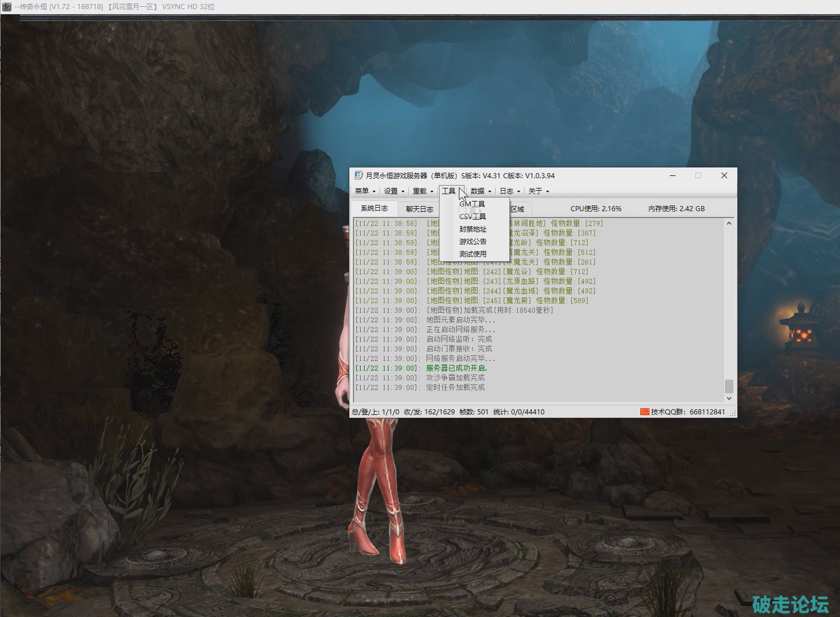Image resolution: width=840 pixels, height=617 pixels.
Task: Select GM工具 from the tools menu
Action: click(x=472, y=204)
